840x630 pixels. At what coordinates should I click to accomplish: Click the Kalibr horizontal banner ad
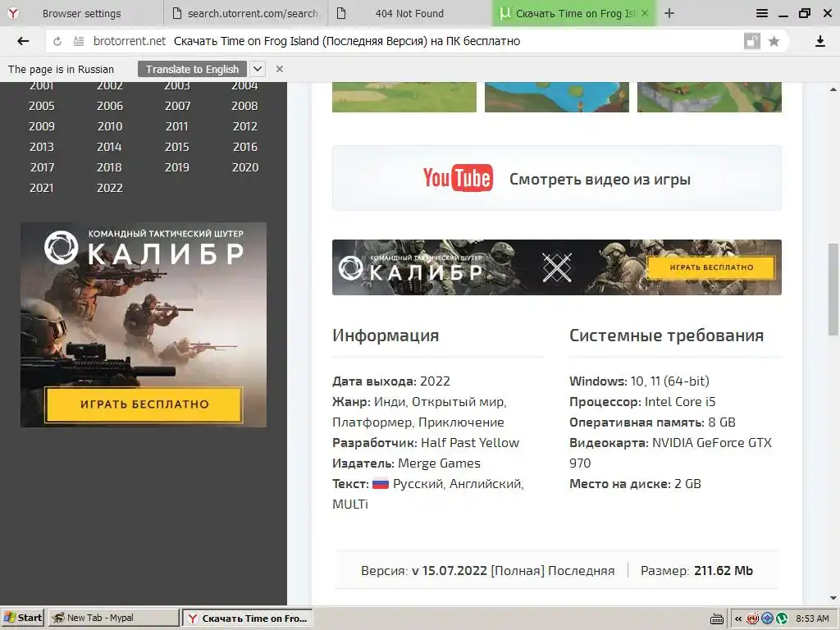557,267
